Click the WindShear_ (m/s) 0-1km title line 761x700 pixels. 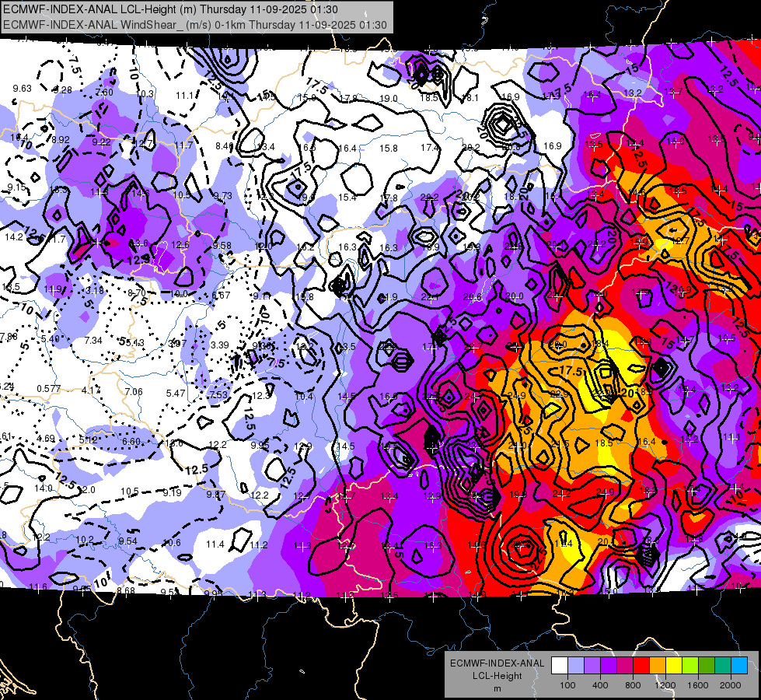(x=194, y=25)
